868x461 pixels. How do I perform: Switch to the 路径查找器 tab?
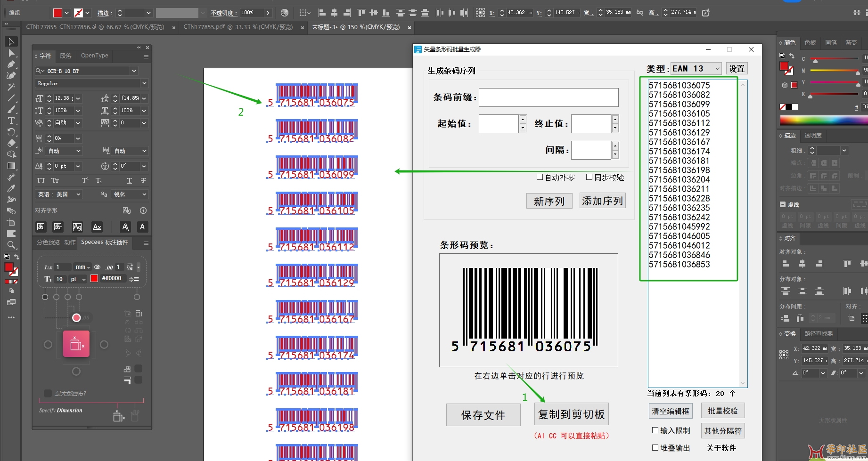coord(819,334)
